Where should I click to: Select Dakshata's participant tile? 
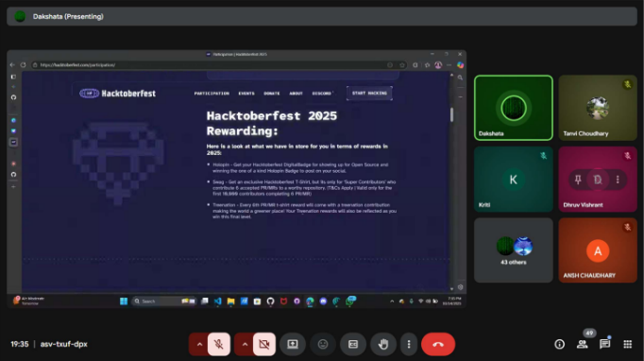[x=514, y=108]
